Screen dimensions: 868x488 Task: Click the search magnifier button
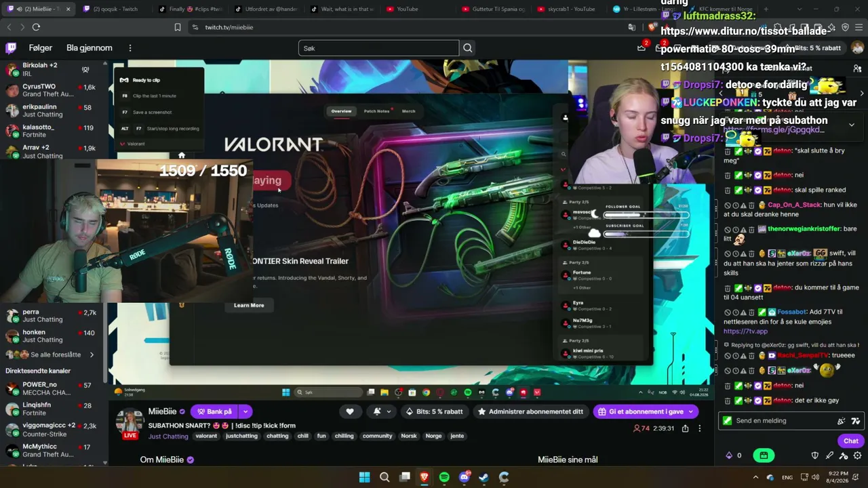[468, 48]
